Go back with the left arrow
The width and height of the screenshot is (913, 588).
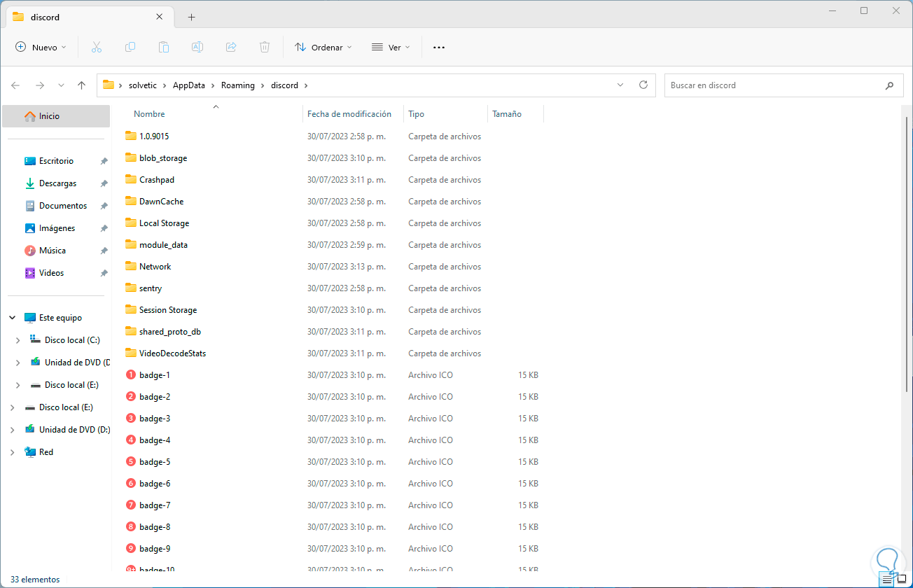point(15,85)
